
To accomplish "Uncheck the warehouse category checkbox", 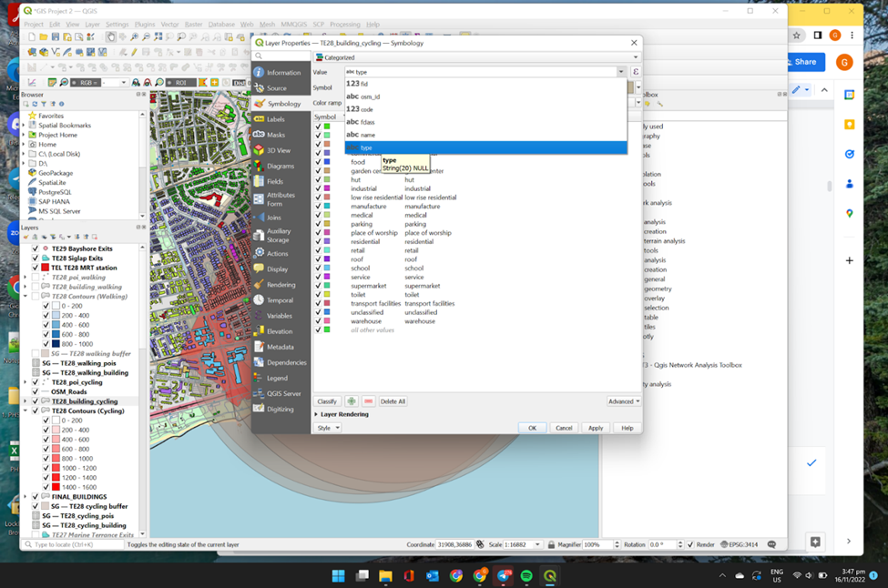I will 319,321.
